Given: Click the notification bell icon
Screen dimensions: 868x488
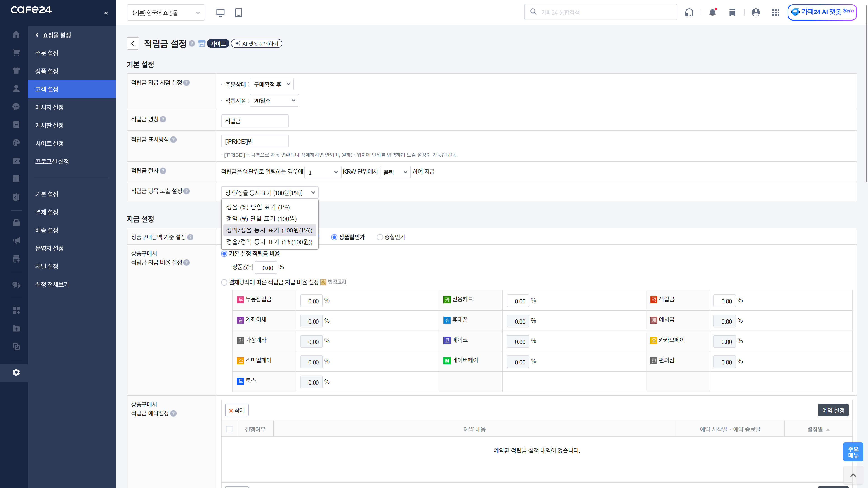Looking at the screenshot, I should point(712,12).
